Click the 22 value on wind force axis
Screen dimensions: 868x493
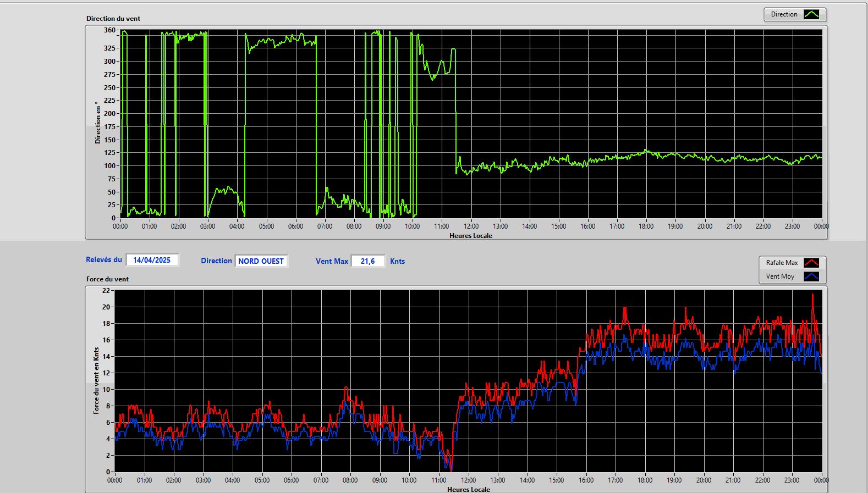point(106,290)
